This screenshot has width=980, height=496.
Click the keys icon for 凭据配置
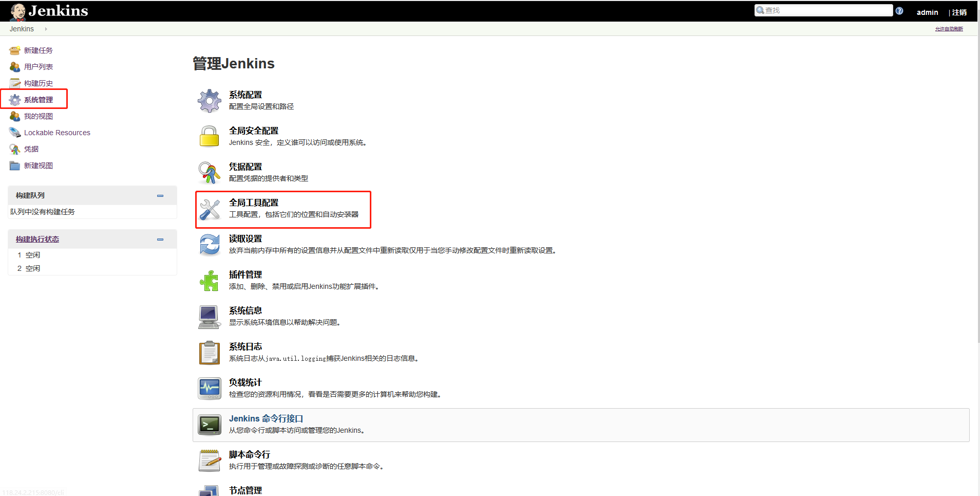point(210,173)
